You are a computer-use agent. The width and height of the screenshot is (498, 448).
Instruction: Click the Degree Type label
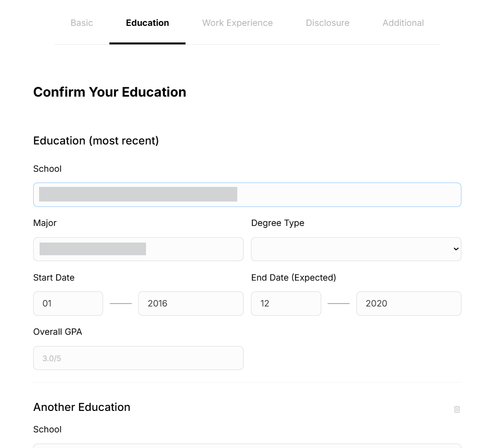[277, 223]
